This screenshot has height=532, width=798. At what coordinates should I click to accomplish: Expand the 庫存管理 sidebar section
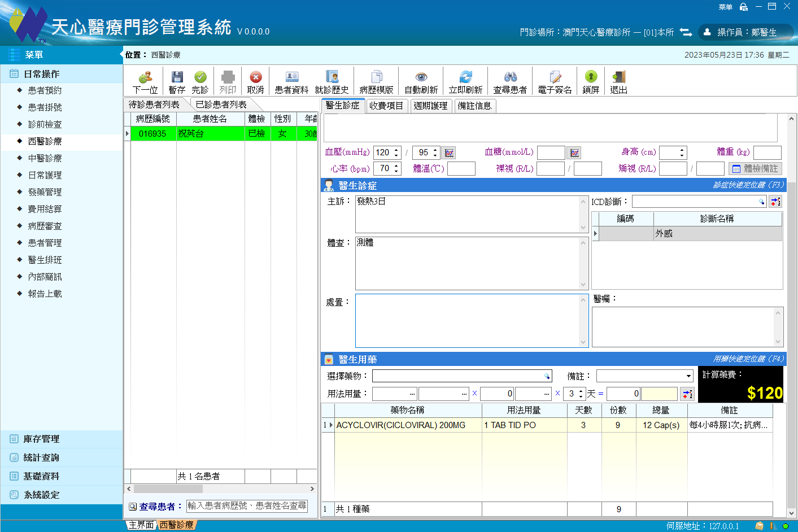pos(62,439)
